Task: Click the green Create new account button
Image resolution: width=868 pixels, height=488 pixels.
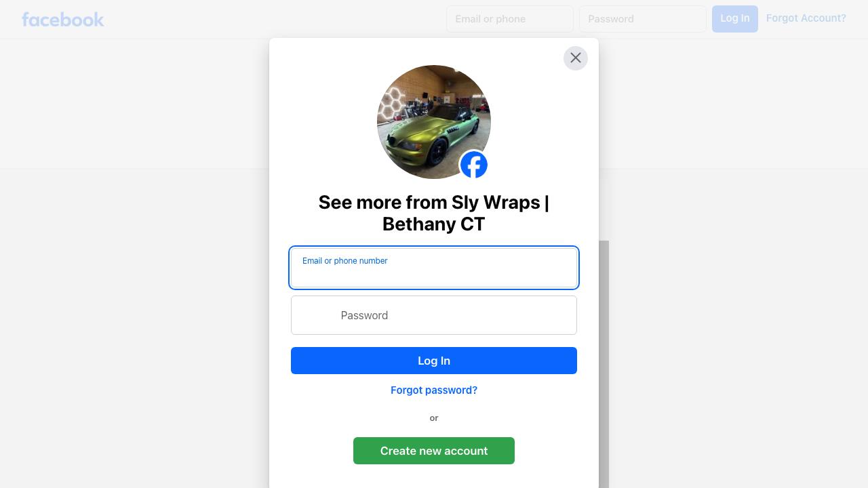Action: pos(434,451)
